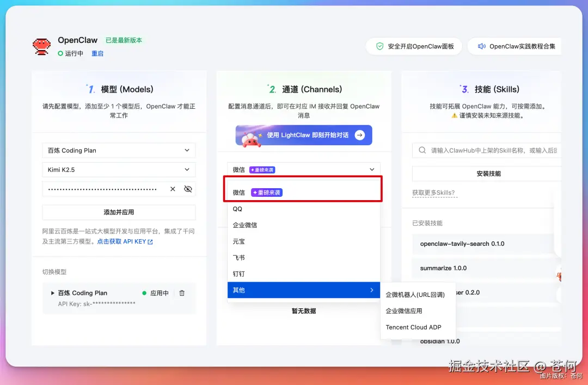The image size is (588, 385).
Task: Click the speaker icon on OpenClaw实践教程合集 button
Action: [482, 46]
